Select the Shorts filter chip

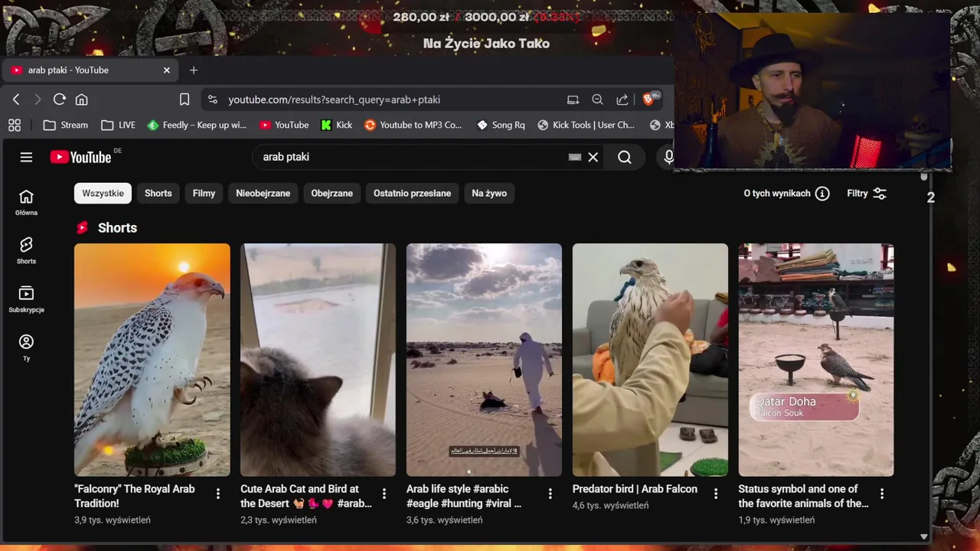point(158,194)
